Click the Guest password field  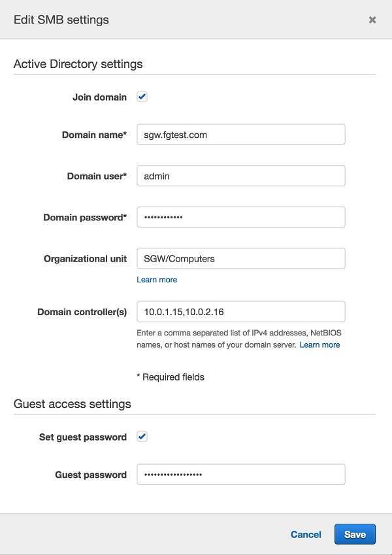(241, 475)
